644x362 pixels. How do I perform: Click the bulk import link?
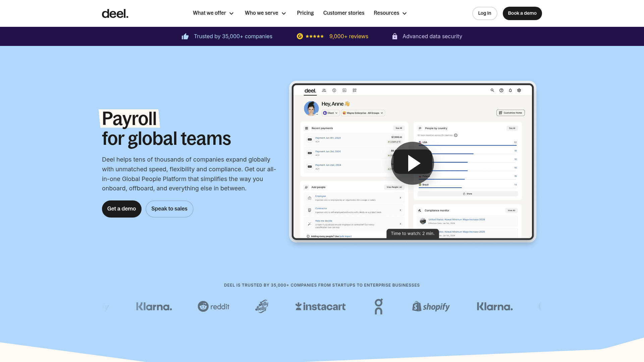[x=345, y=236]
